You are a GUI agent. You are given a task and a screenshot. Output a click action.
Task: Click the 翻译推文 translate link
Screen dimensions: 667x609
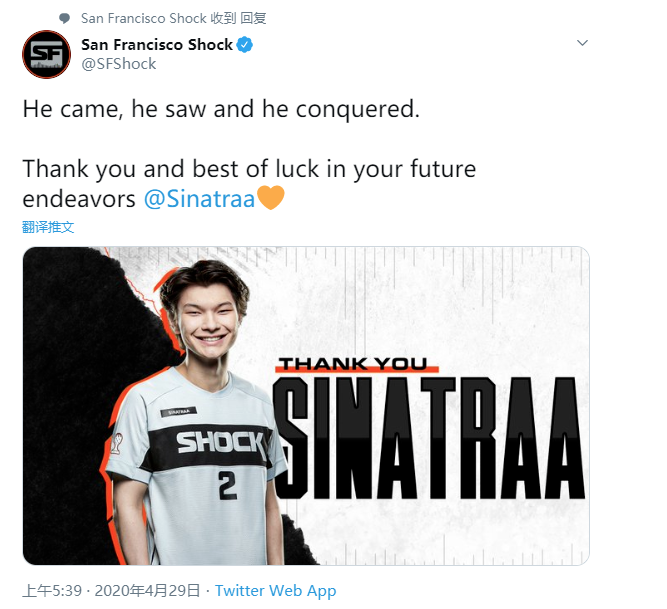pyautogui.click(x=48, y=227)
